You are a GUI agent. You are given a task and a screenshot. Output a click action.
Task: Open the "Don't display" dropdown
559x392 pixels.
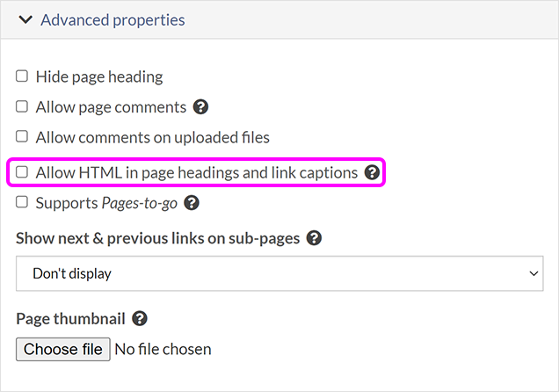[279, 273]
